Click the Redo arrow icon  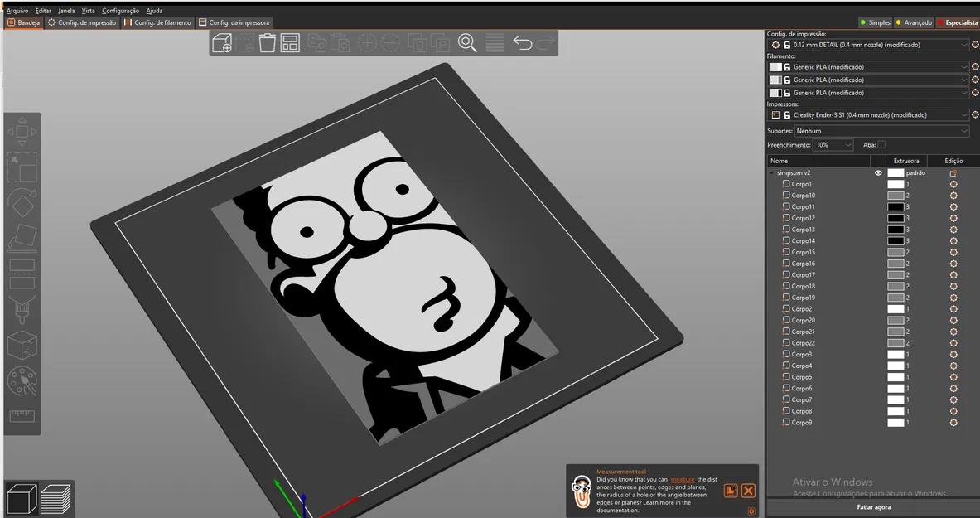[x=546, y=43]
